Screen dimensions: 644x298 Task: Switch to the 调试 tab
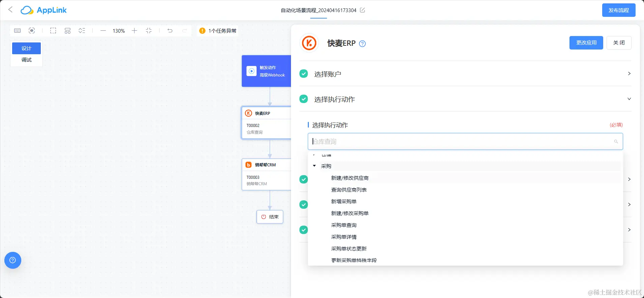(x=26, y=60)
